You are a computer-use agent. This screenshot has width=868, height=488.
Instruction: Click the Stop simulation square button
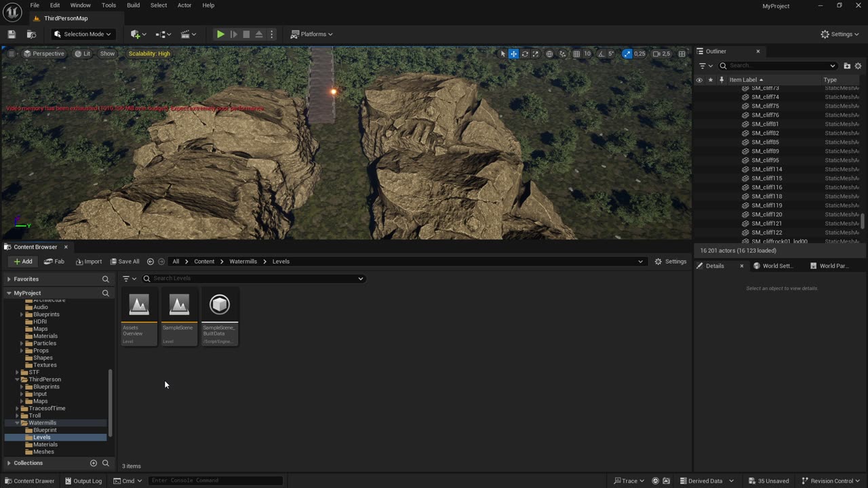(x=246, y=34)
